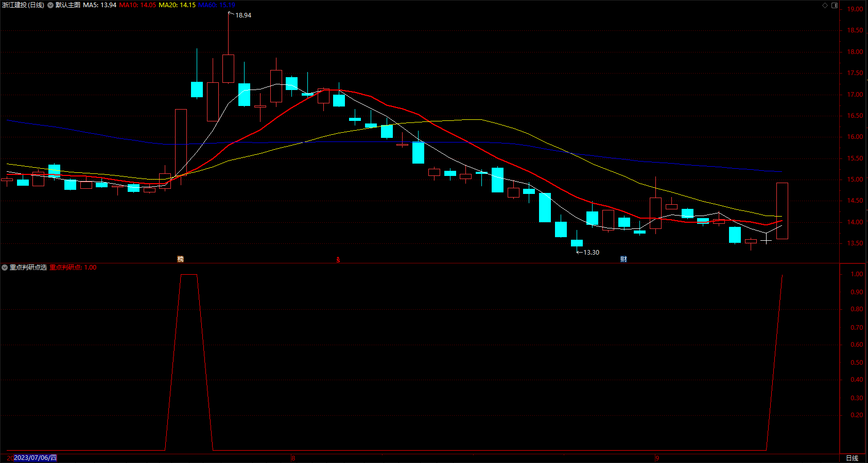Viewport: 868px width, 463px height.
Task: Click the month 9 marker on time axis
Action: pyautogui.click(x=657, y=458)
